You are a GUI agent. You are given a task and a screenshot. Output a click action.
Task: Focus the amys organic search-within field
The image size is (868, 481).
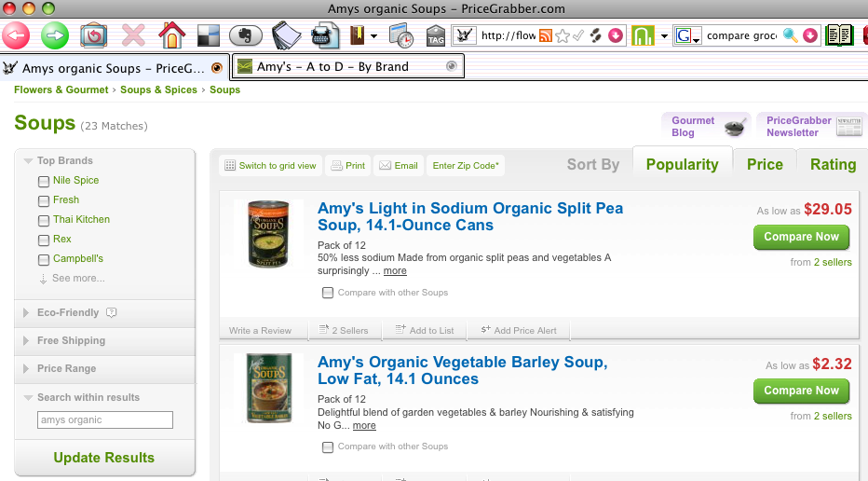[x=105, y=420]
